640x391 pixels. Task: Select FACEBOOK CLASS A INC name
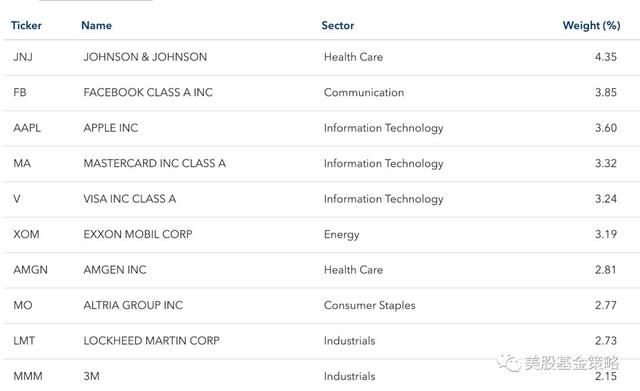click(x=148, y=92)
